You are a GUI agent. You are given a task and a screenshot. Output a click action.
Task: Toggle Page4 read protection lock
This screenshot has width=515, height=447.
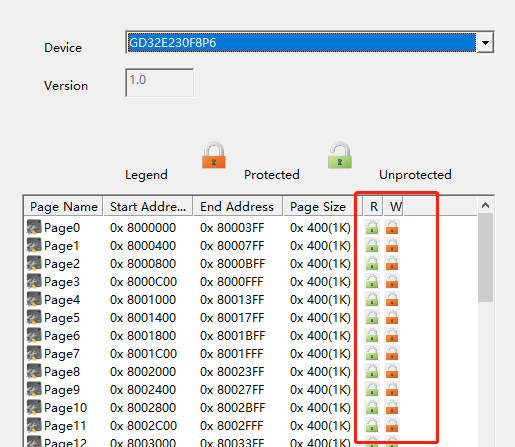tap(372, 299)
